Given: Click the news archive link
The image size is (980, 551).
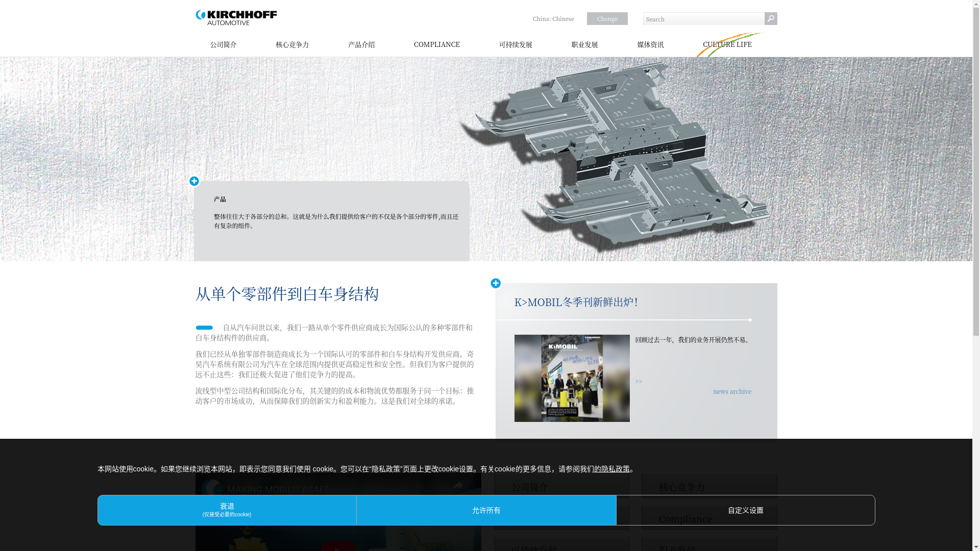Looking at the screenshot, I should pos(732,392).
